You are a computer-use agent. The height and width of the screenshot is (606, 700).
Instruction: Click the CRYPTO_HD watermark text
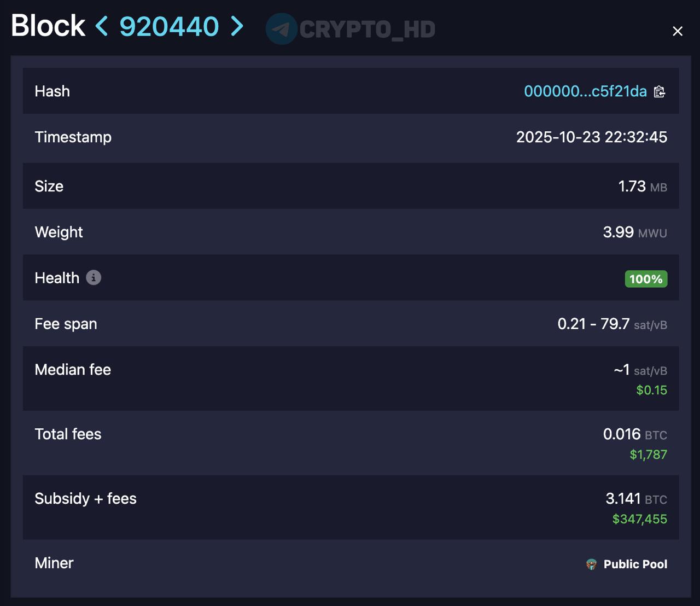(367, 30)
